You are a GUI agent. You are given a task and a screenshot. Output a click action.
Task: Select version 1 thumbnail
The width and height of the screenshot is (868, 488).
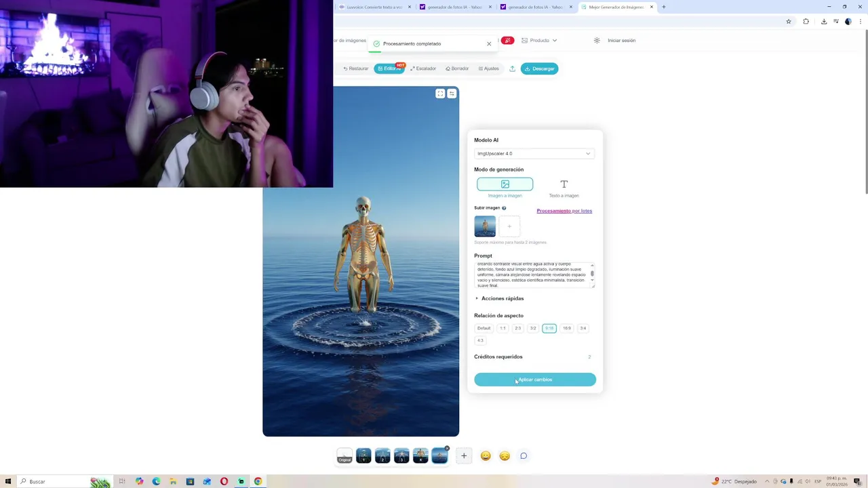[x=363, y=455]
